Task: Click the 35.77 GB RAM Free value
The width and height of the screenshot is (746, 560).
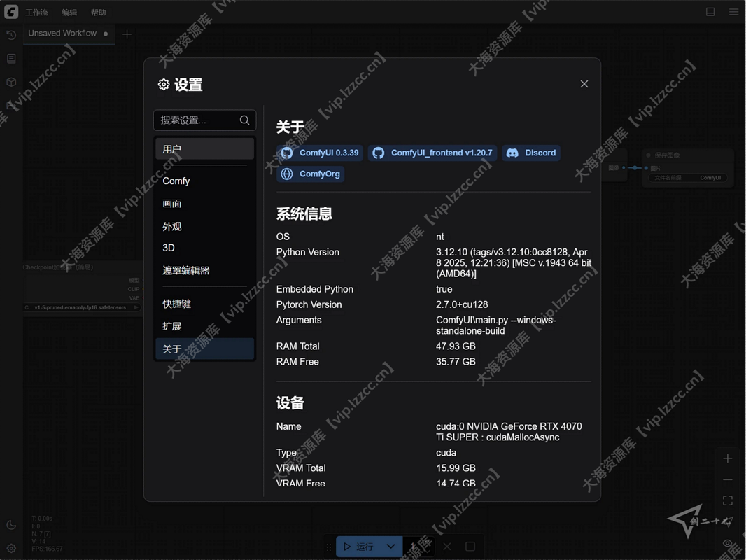Action: (456, 362)
